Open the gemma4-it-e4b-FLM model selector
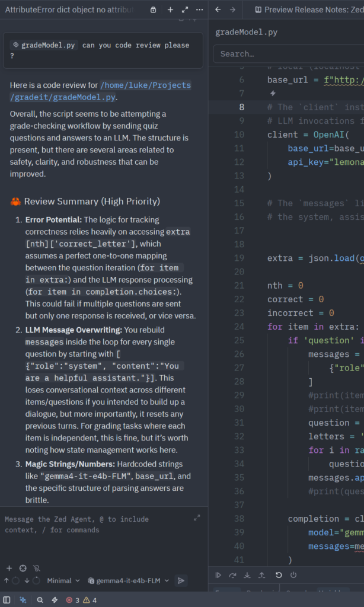Viewport: 364px width, 607px height. click(x=129, y=581)
